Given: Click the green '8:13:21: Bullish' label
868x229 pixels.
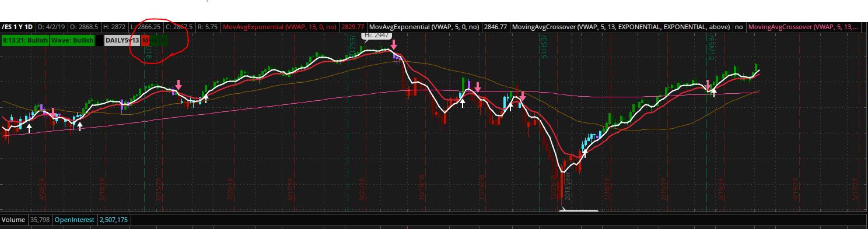Looking at the screenshot, I should pos(25,40).
